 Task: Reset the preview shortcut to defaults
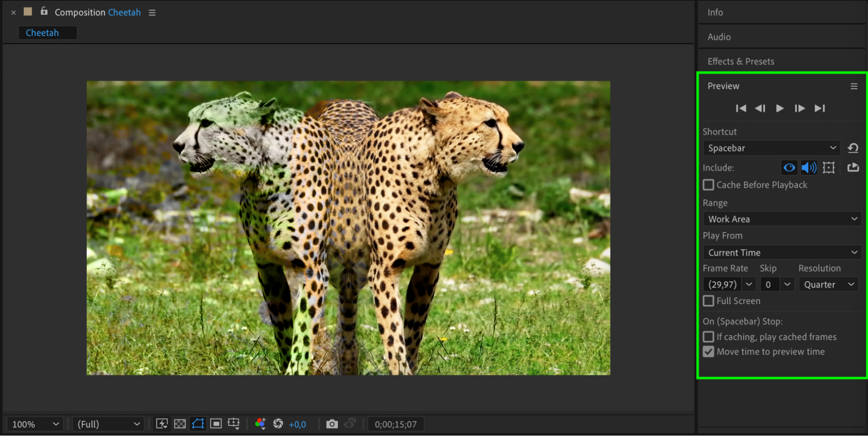tap(853, 148)
